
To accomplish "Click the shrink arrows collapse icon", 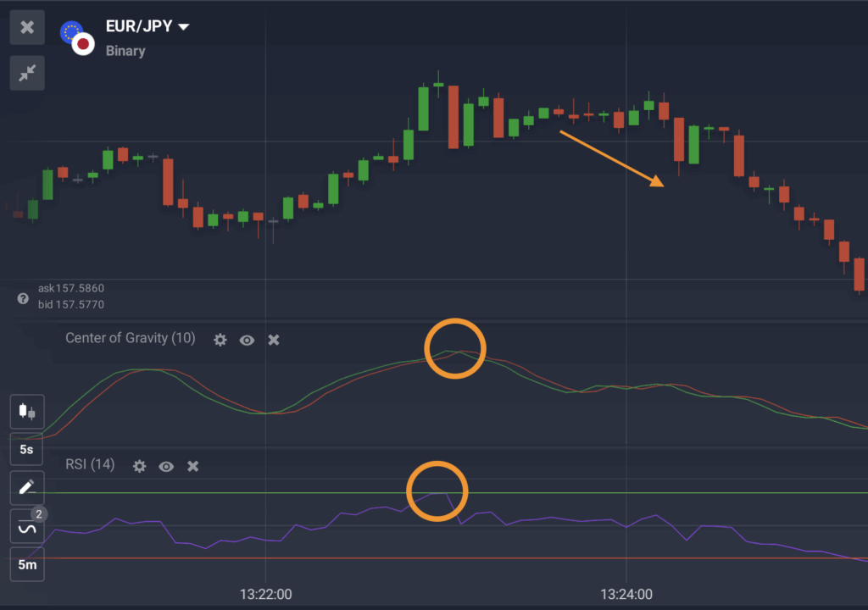I will 27,74.
